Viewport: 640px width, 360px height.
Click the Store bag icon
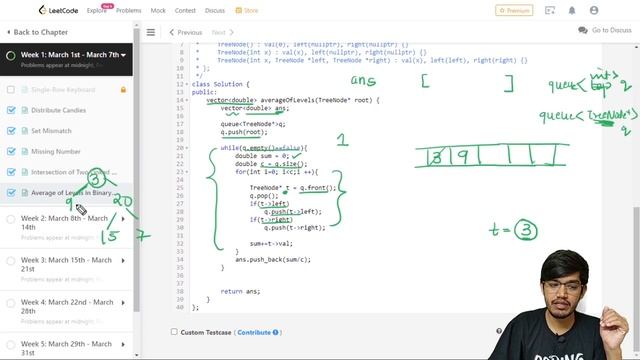click(238, 11)
